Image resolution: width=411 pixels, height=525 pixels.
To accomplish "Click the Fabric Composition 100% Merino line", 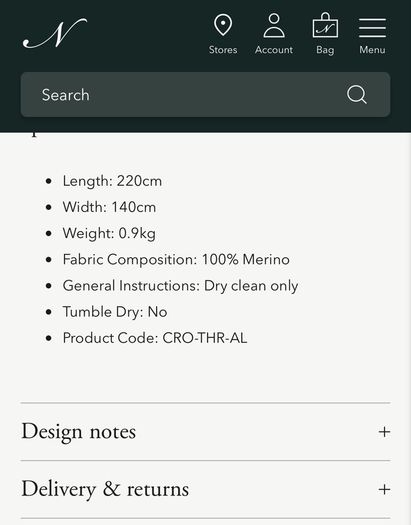I will pos(176,259).
